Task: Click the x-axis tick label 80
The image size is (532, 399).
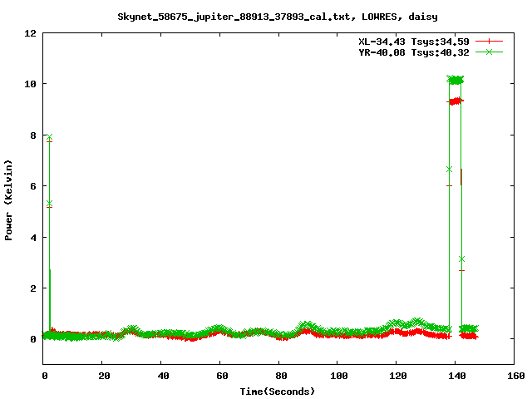Action: (281, 376)
